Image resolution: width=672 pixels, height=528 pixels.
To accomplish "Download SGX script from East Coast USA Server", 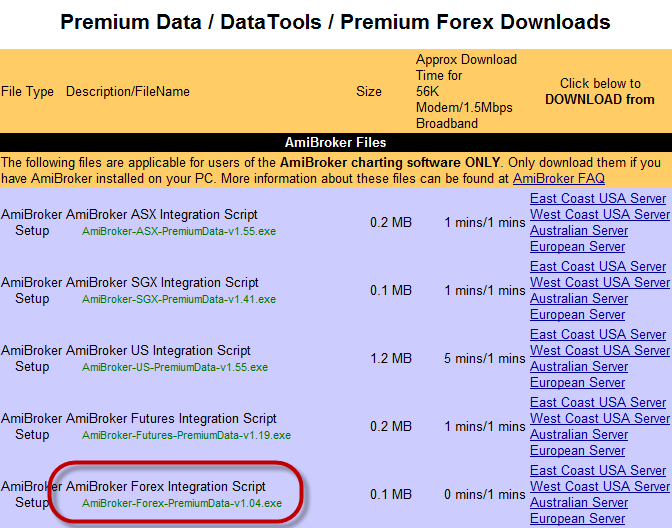I will click(x=598, y=267).
